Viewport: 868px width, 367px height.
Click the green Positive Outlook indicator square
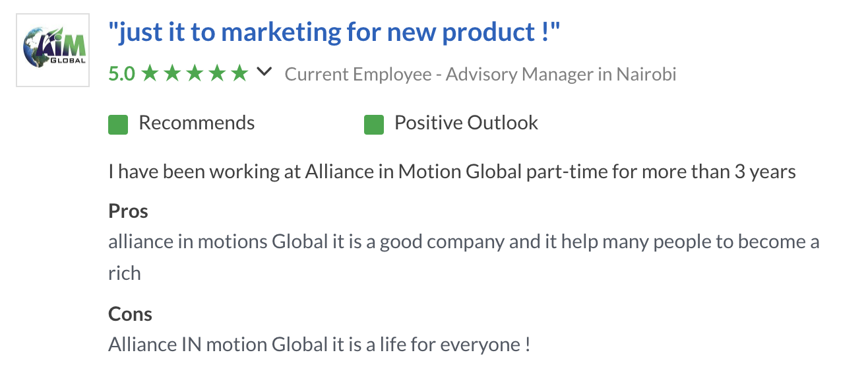click(x=374, y=124)
